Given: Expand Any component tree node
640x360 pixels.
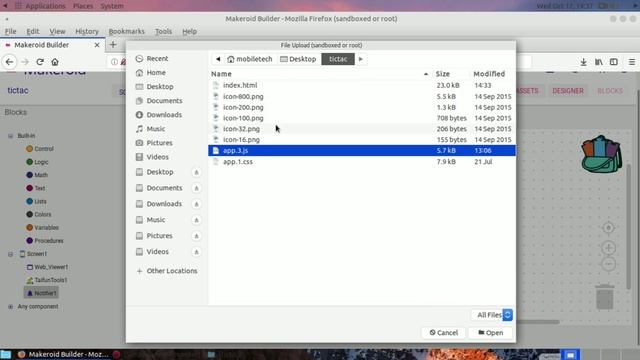Looking at the screenshot, I should [x=10, y=307].
